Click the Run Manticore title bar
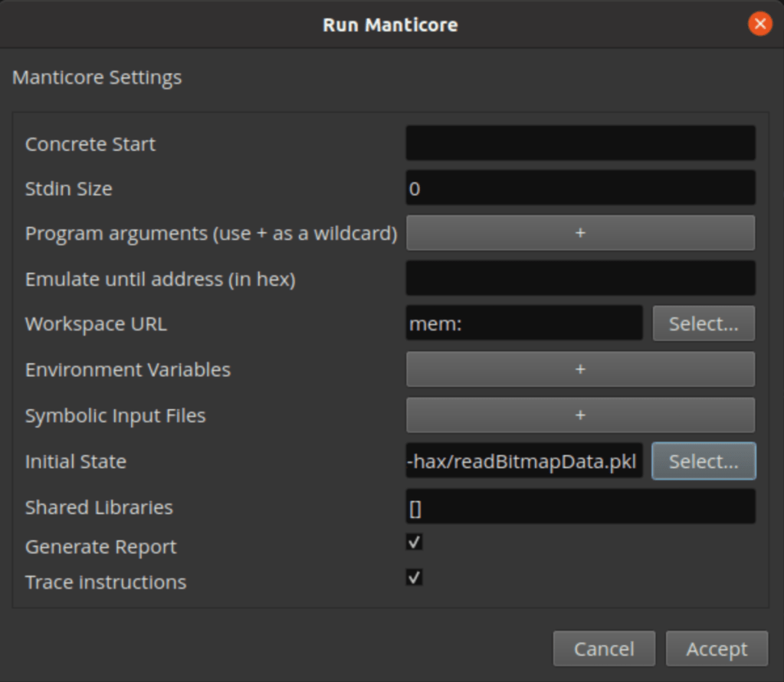 click(x=389, y=25)
